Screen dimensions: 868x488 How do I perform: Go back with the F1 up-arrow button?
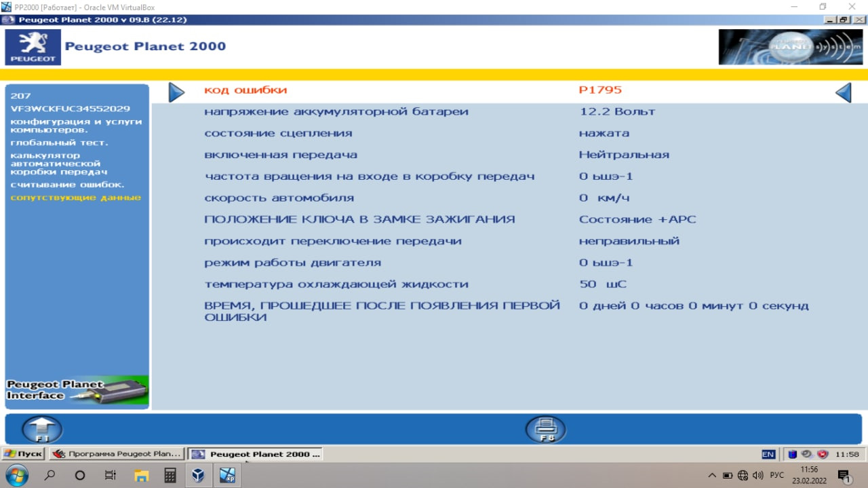42,430
